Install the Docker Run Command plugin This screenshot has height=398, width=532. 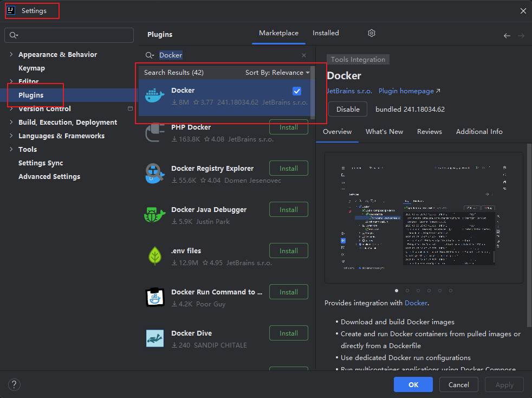pos(289,292)
